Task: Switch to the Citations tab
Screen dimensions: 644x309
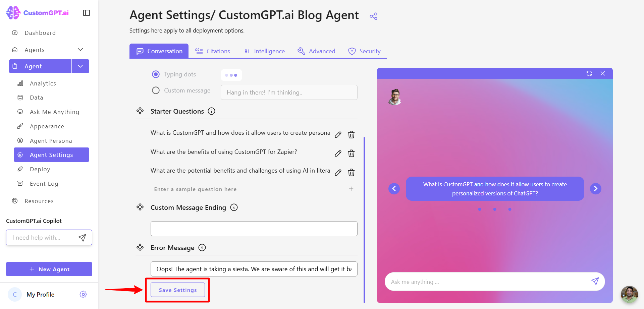Action: pos(213,51)
